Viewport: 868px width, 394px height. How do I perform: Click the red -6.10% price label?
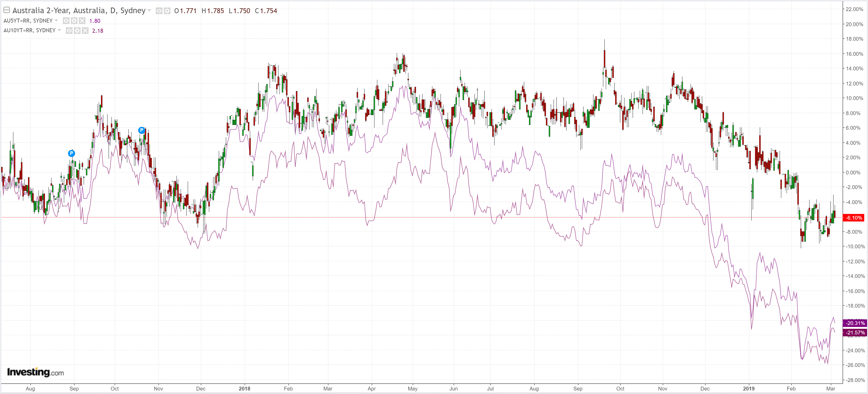click(854, 218)
